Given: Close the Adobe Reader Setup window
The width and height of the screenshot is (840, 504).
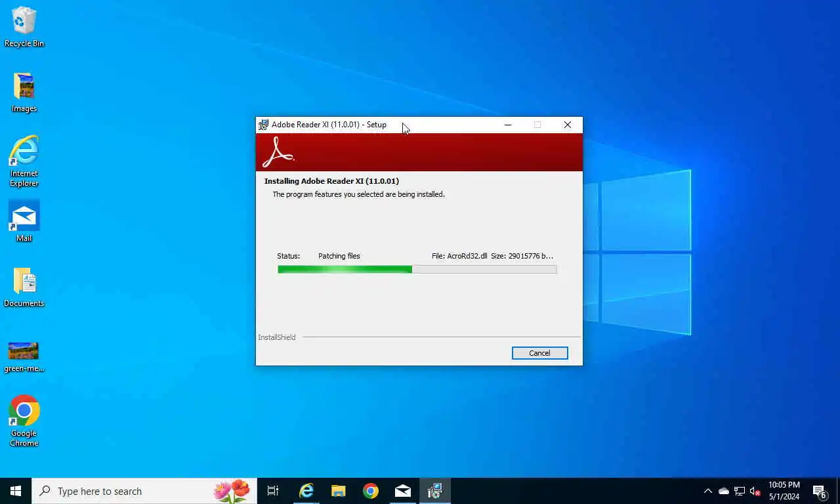Looking at the screenshot, I should pyautogui.click(x=568, y=125).
